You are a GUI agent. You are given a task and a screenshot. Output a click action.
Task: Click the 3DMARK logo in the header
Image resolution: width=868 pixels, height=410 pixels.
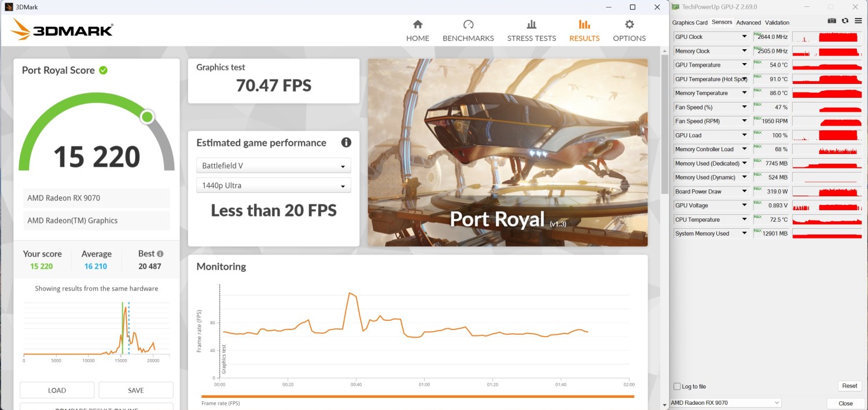coord(62,30)
